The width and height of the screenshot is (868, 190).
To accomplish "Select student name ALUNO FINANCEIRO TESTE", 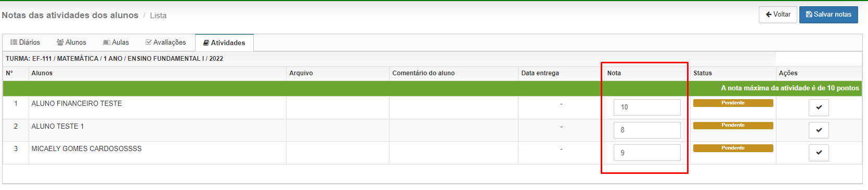I will (76, 103).
